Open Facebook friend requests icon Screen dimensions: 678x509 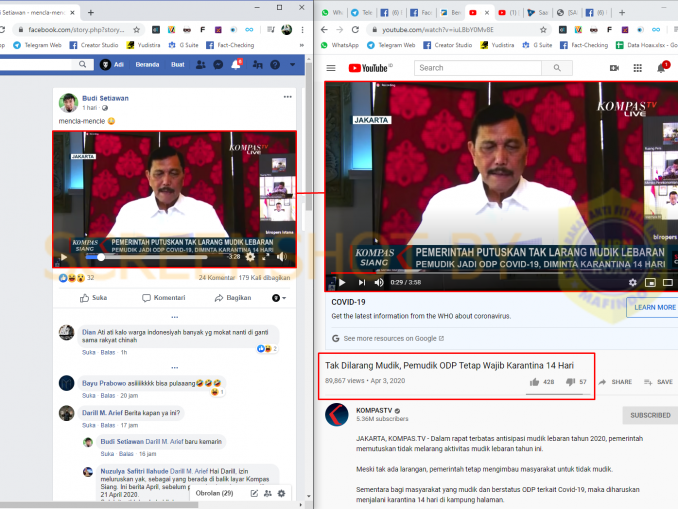(x=201, y=64)
